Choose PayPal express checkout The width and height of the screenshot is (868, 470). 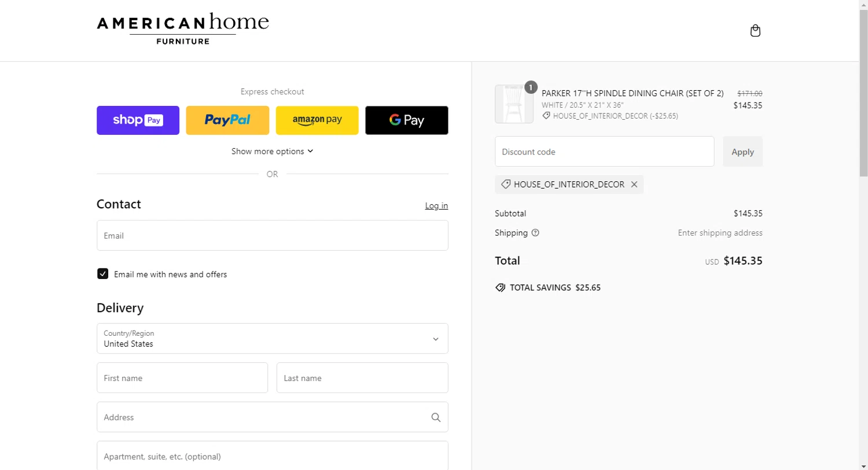tap(227, 120)
